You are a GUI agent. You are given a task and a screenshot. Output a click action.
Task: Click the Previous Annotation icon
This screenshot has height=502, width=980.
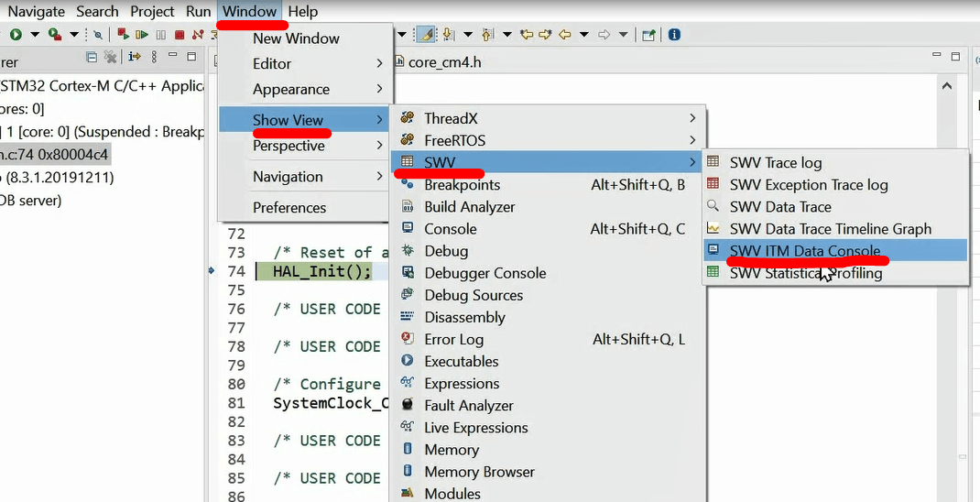488,35
